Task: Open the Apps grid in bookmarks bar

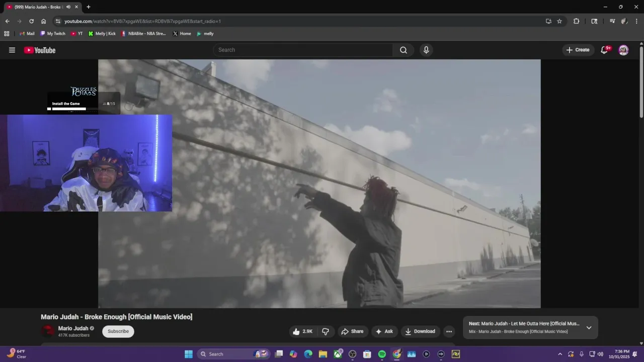Action: tap(7, 34)
